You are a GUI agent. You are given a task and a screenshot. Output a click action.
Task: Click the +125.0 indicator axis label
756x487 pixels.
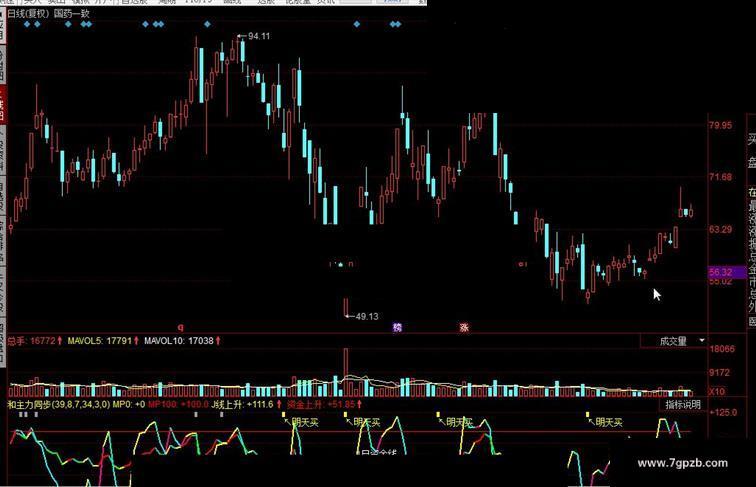[x=723, y=412]
